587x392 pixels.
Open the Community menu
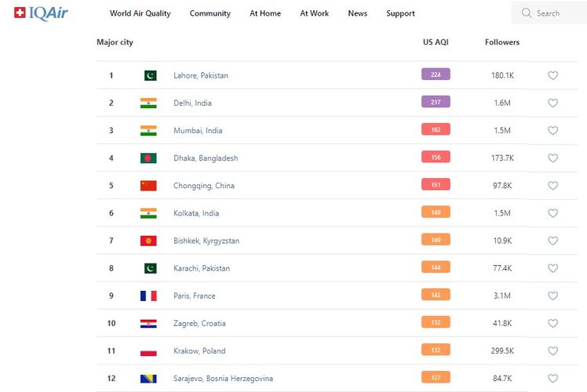click(x=210, y=13)
